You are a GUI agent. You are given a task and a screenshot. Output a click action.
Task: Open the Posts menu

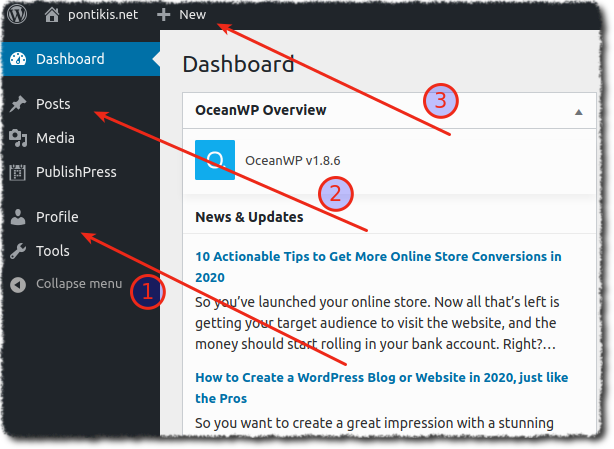coord(53,104)
